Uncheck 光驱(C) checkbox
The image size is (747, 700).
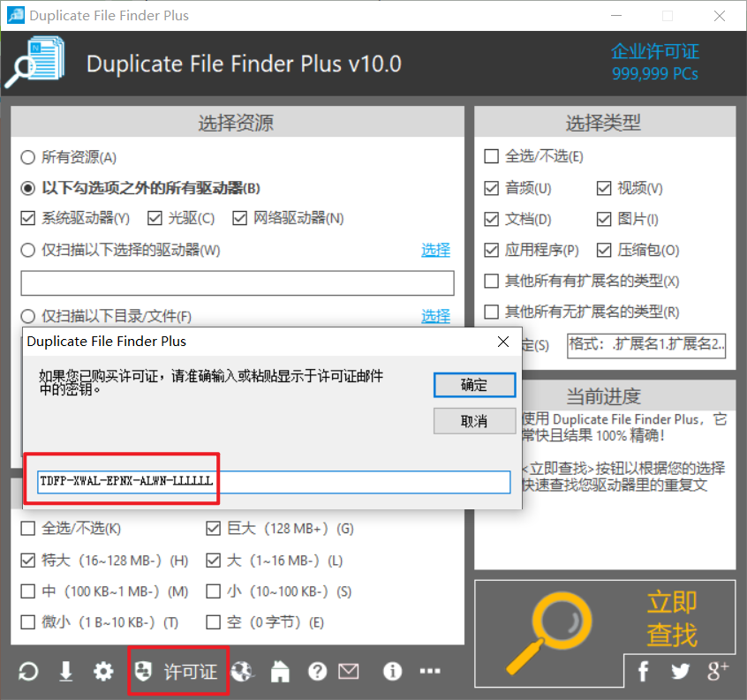click(155, 218)
